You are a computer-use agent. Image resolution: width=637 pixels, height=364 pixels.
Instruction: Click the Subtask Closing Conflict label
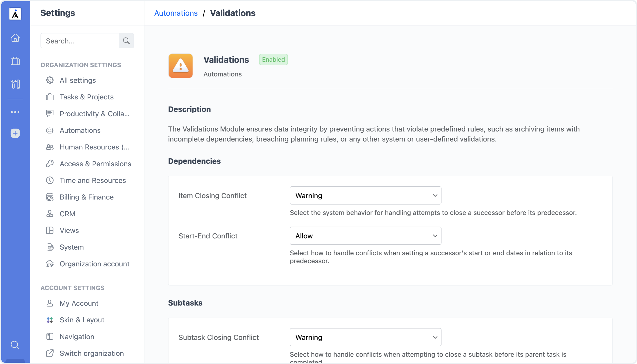218,337
